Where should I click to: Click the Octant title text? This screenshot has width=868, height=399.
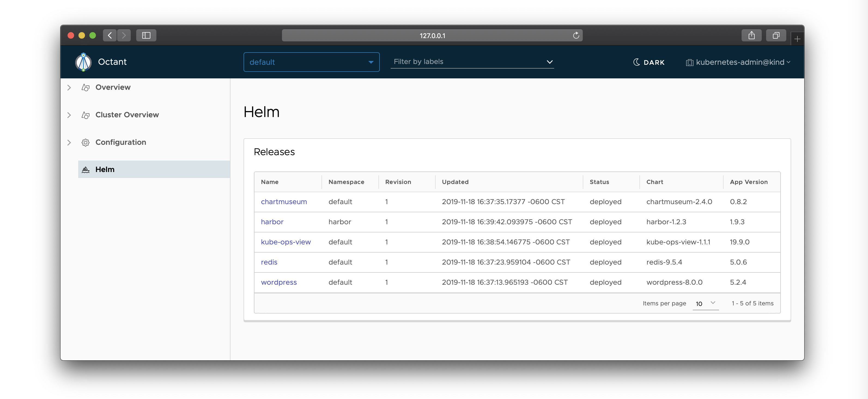click(x=112, y=62)
